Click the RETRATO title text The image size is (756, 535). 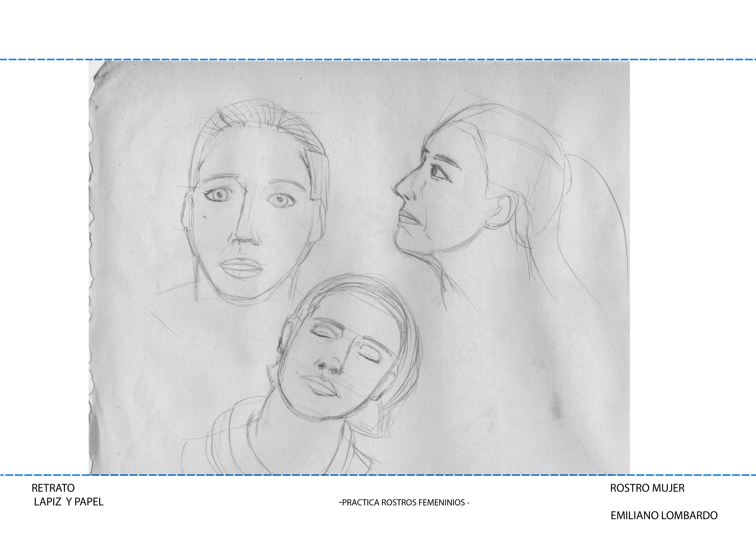pos(53,488)
